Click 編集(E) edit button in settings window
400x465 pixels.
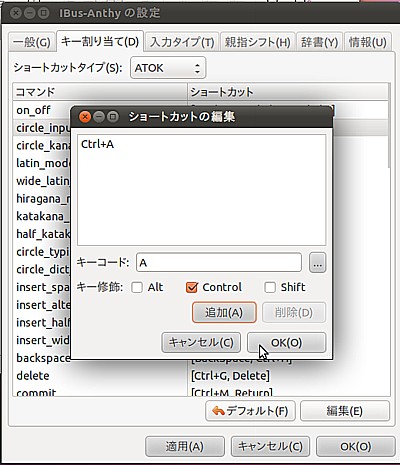[x=345, y=411]
